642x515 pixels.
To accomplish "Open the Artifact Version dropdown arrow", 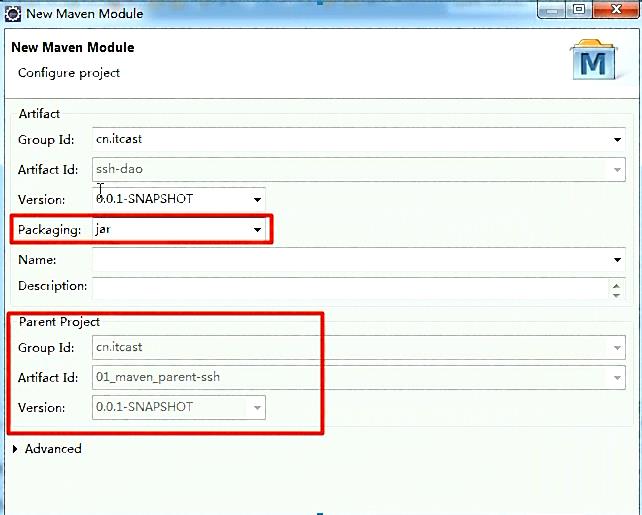I will (257, 199).
